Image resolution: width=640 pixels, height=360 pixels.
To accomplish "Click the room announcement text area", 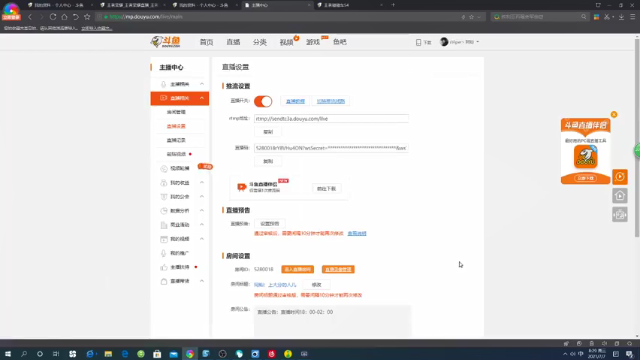I will coord(332,322).
